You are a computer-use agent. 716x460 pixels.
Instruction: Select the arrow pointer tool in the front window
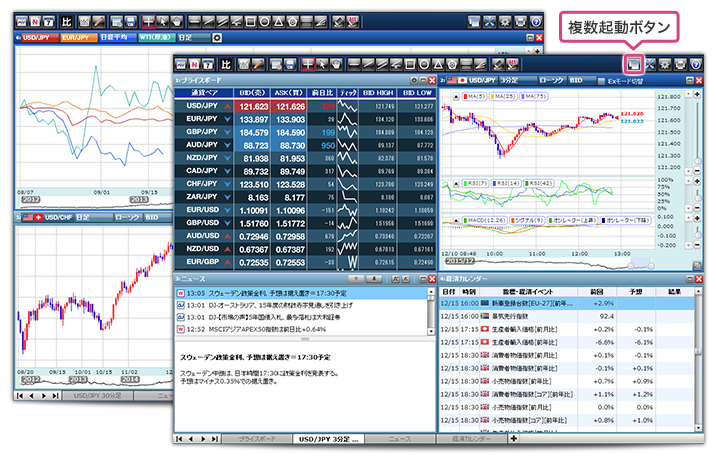click(322, 64)
